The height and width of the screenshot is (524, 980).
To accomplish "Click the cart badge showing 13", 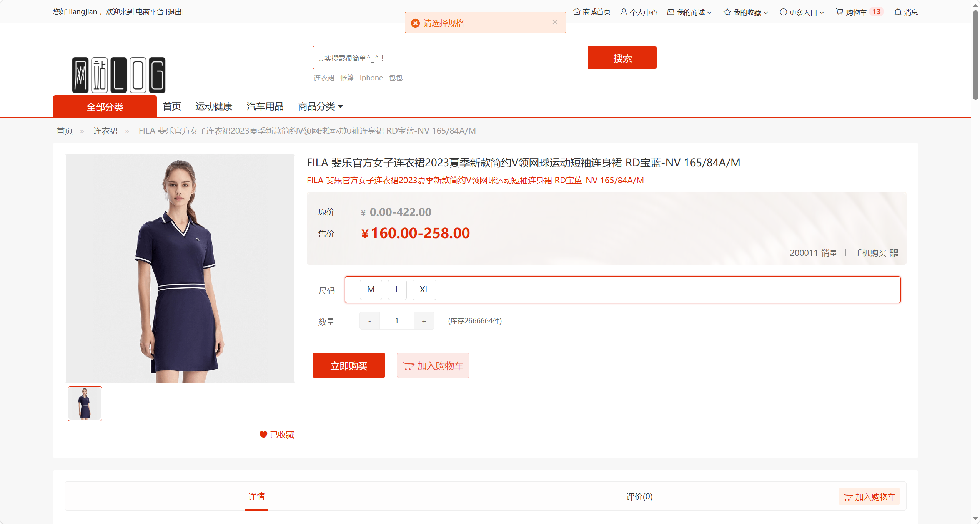I will (x=877, y=12).
